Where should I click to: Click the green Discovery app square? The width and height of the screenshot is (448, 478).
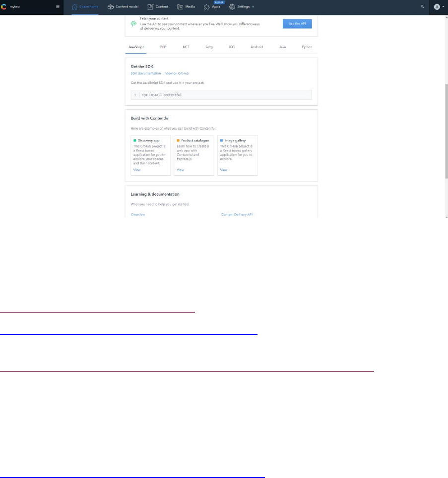click(135, 140)
